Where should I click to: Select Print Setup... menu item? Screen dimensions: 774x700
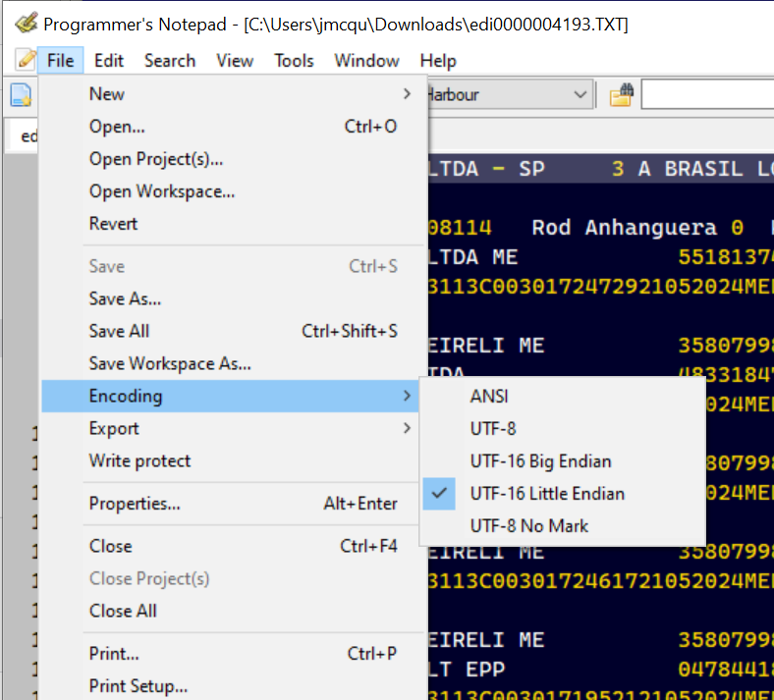138,686
